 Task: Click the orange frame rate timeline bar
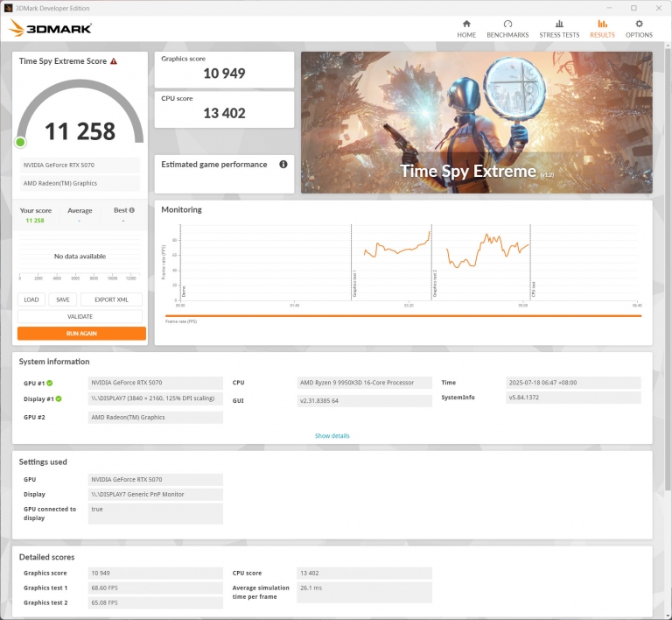coord(403,316)
